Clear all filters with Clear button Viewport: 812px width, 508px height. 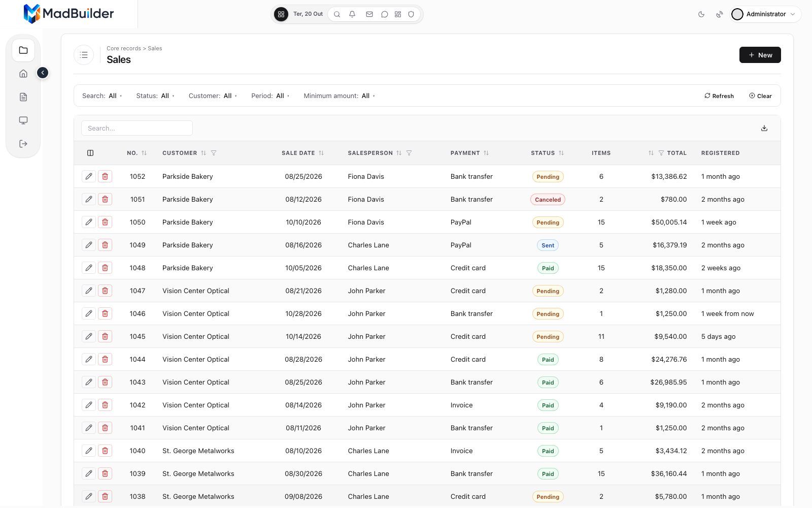click(x=760, y=96)
